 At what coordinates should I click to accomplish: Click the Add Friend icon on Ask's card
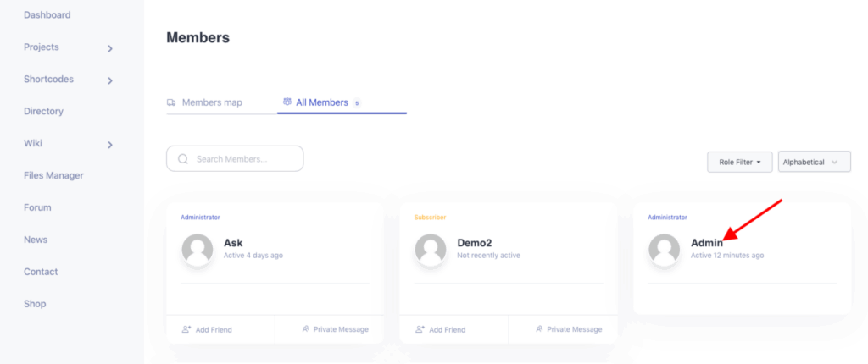point(186,329)
